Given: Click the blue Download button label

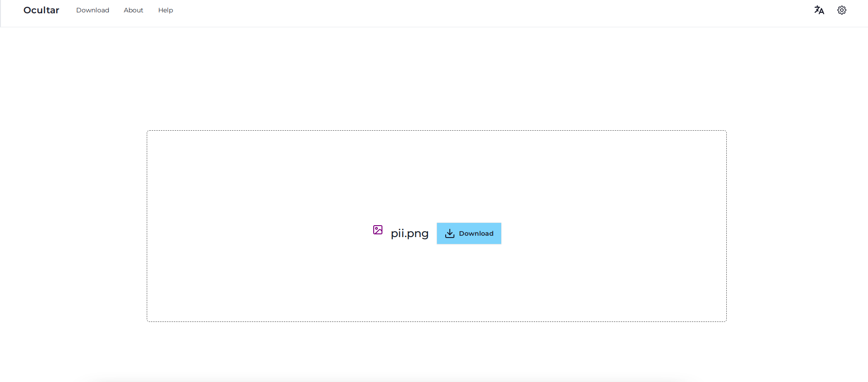Looking at the screenshot, I should coord(476,233).
